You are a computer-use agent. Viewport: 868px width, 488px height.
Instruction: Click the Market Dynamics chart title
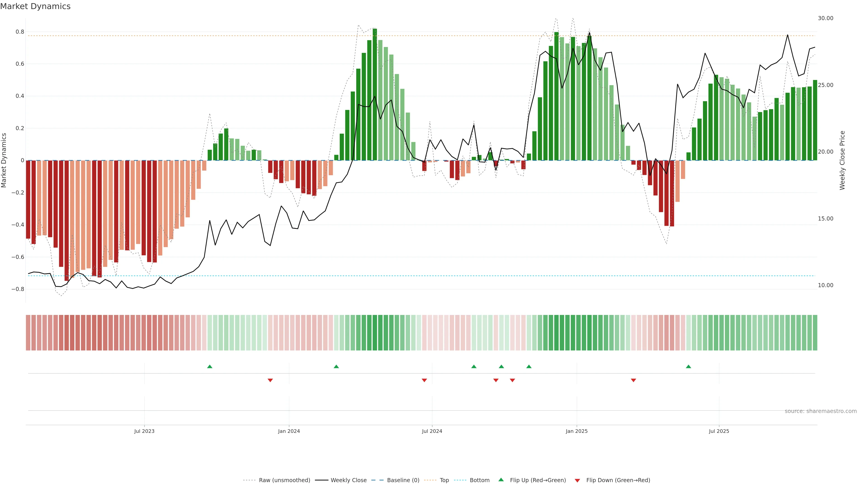point(35,6)
